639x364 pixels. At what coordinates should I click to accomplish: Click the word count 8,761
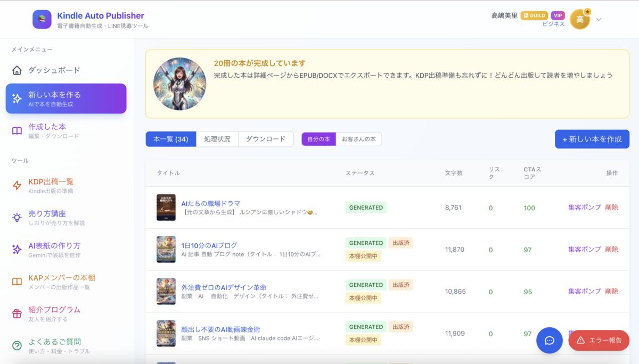click(453, 208)
